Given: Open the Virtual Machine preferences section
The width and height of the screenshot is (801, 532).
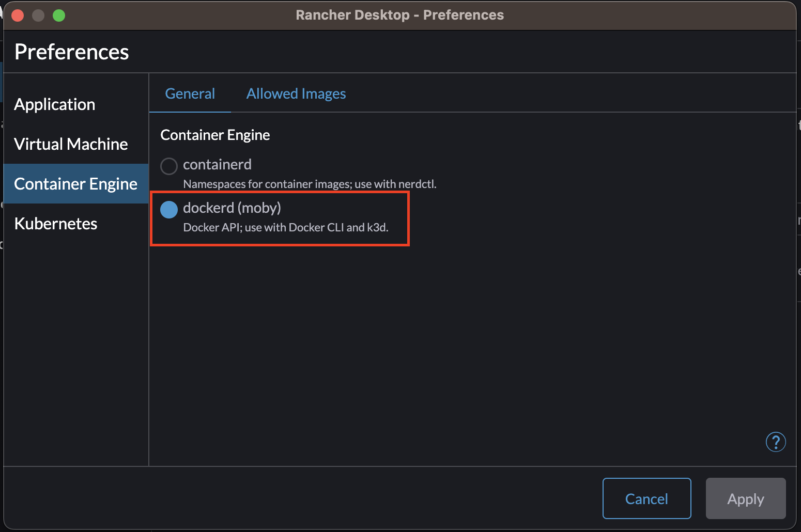Looking at the screenshot, I should 76,144.
